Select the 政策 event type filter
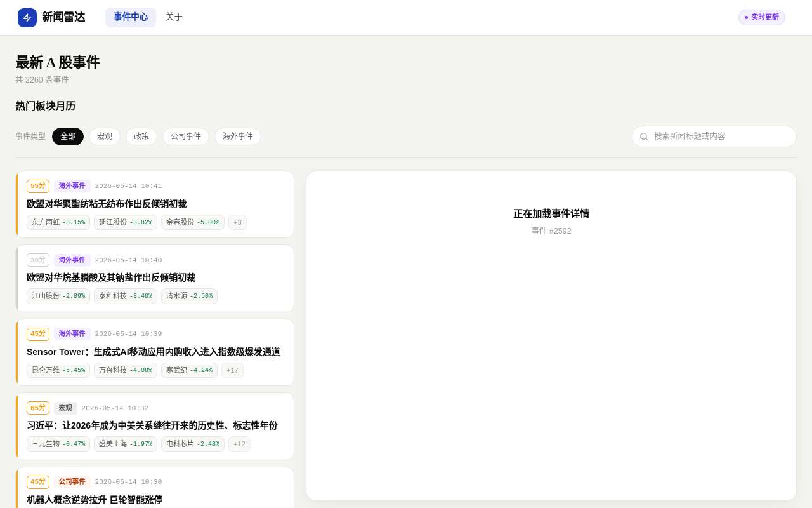Viewport: 812px width, 508px height. 141,137
